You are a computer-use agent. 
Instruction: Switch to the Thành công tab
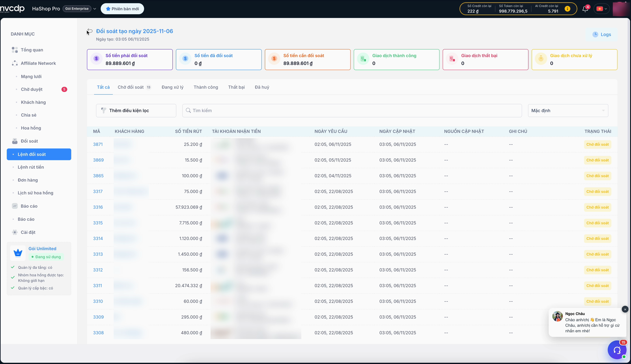[x=206, y=87]
